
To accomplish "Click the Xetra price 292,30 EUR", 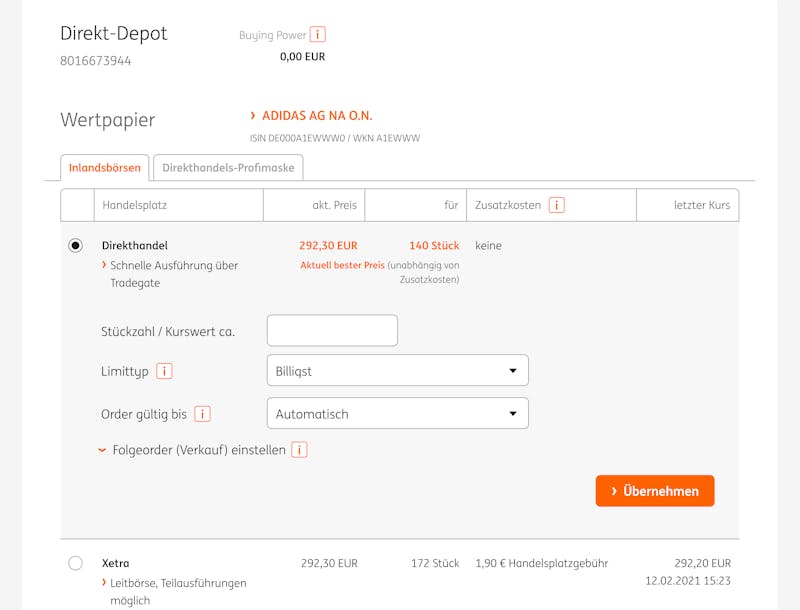I will point(329,563).
